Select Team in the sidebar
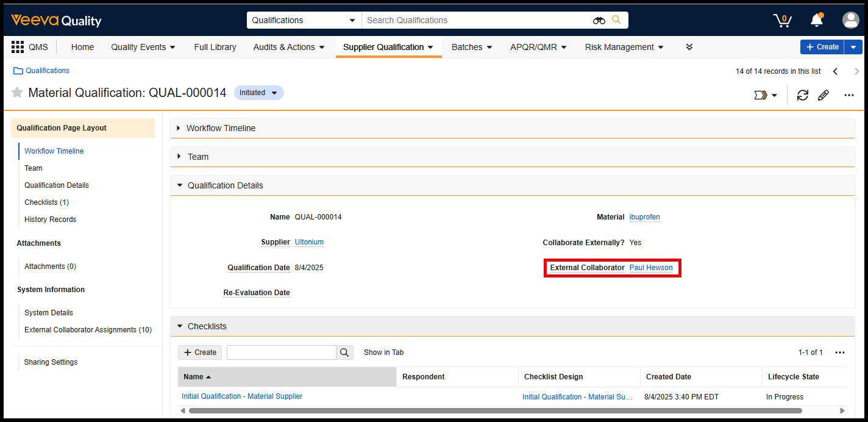Screen dimensions: 868x422 (x=34, y=168)
